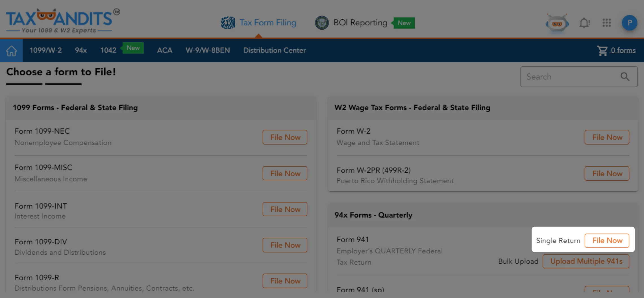File Now for Form 1099-NEC
644x298 pixels.
click(x=285, y=137)
